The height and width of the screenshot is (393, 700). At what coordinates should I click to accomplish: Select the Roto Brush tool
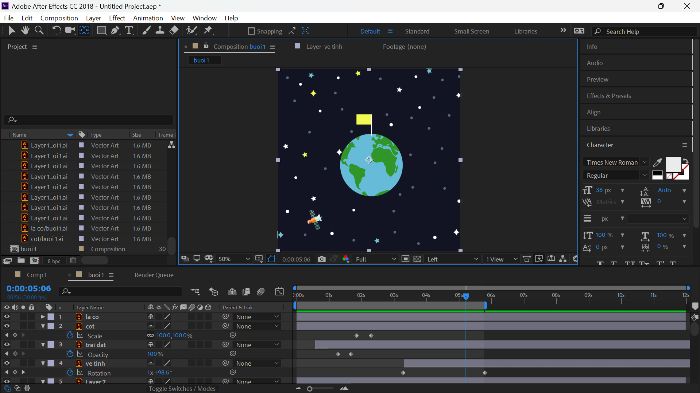pyautogui.click(x=192, y=30)
